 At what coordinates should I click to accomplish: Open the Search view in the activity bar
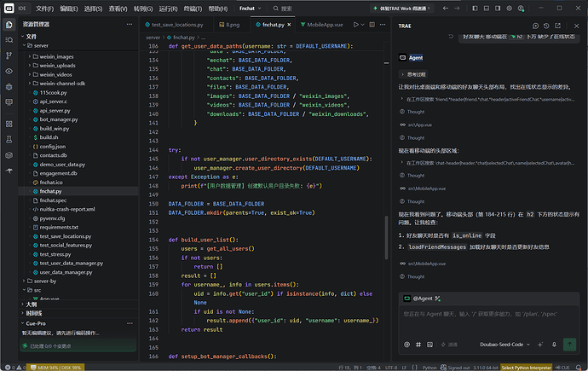click(9, 40)
